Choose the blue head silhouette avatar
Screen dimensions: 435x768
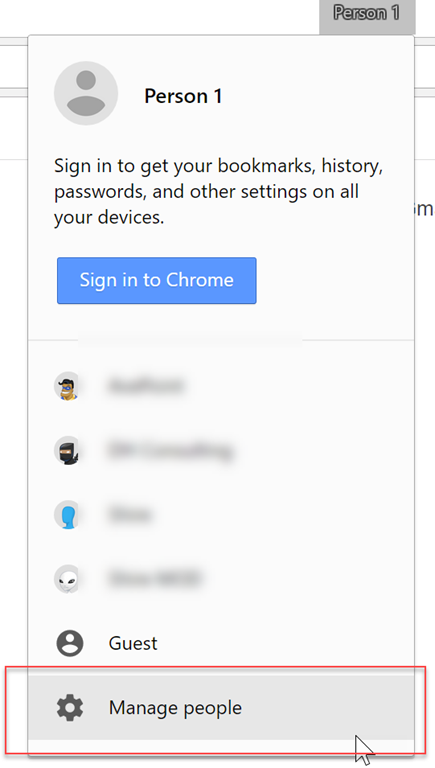pyautogui.click(x=67, y=514)
